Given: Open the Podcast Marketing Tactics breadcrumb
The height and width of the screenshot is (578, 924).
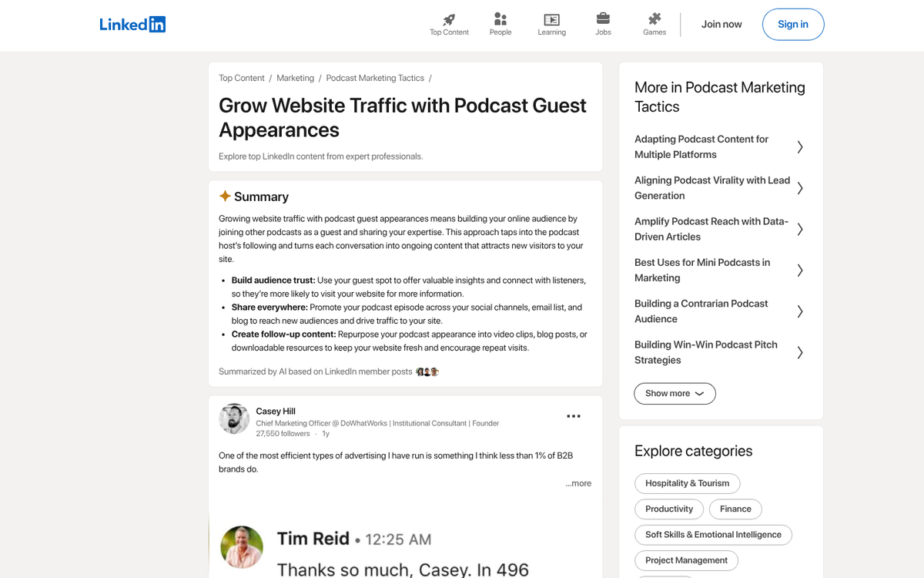Looking at the screenshot, I should [375, 78].
